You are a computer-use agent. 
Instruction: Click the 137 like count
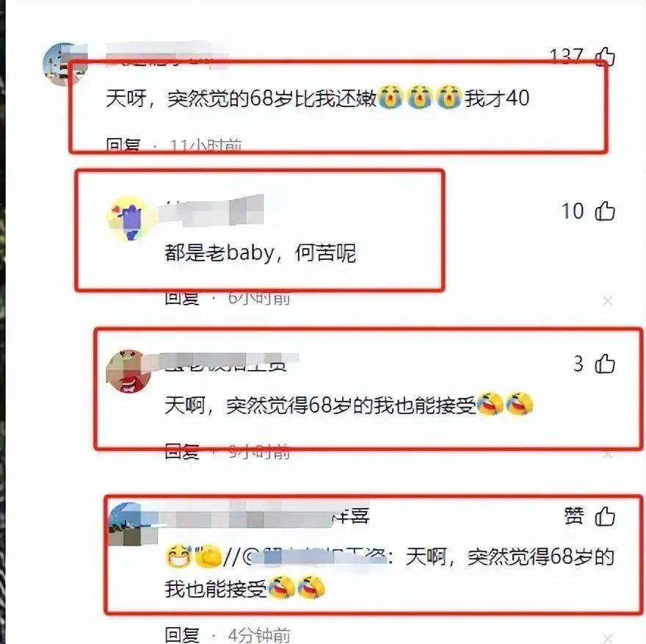[x=567, y=57]
